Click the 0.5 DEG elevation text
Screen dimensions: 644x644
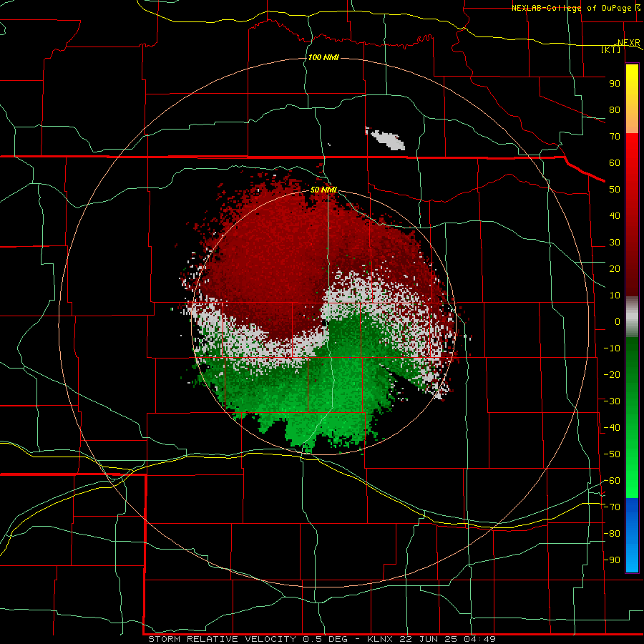(325, 639)
